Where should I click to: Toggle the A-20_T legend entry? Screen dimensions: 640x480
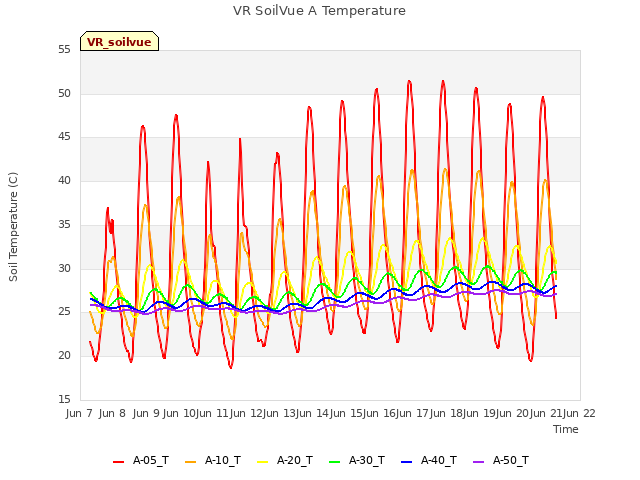285,460
